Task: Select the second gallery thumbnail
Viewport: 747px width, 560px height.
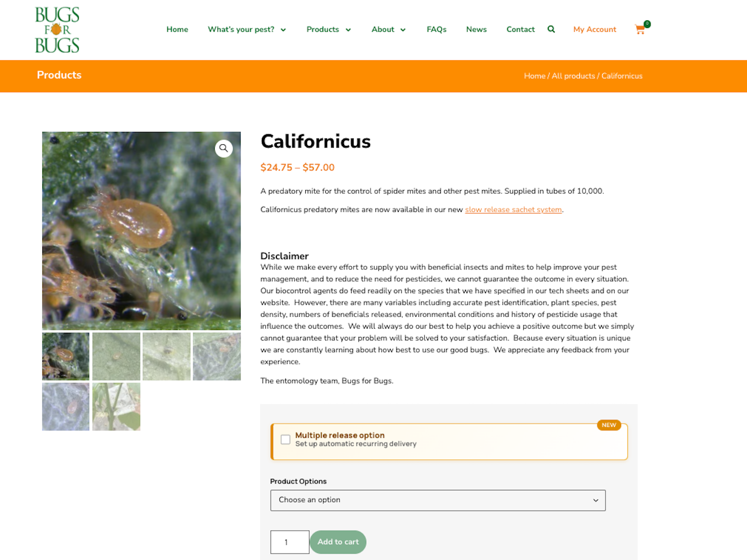Action: 116,356
